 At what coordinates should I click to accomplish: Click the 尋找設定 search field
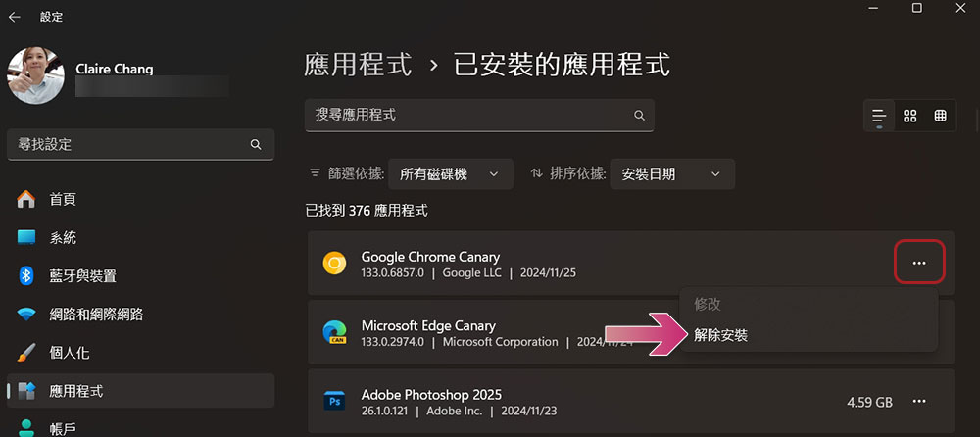coord(140,144)
